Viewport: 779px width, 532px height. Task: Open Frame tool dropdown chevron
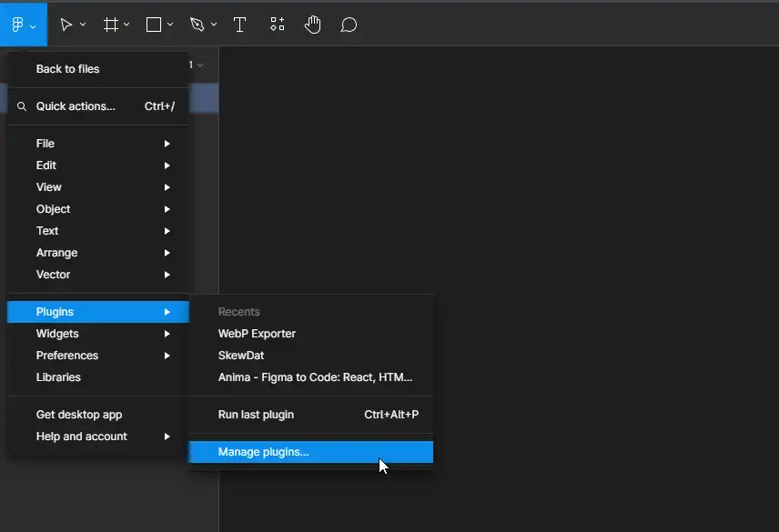pyautogui.click(x=126, y=25)
